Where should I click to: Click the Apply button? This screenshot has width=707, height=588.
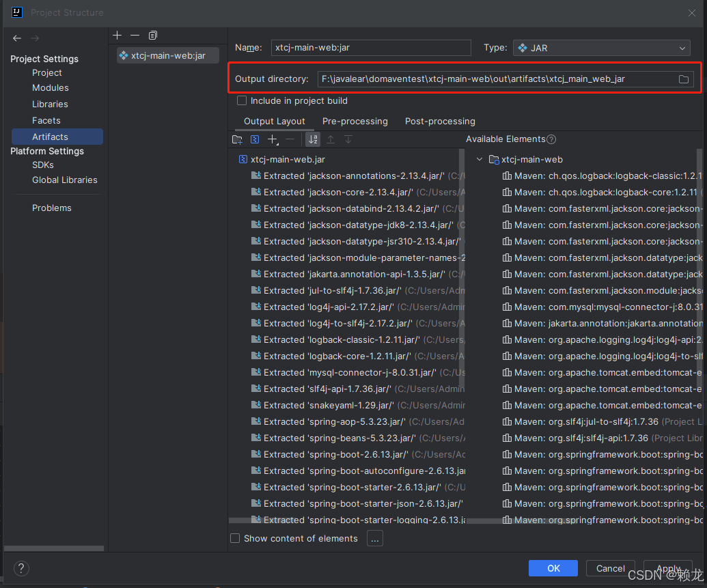pyautogui.click(x=668, y=568)
